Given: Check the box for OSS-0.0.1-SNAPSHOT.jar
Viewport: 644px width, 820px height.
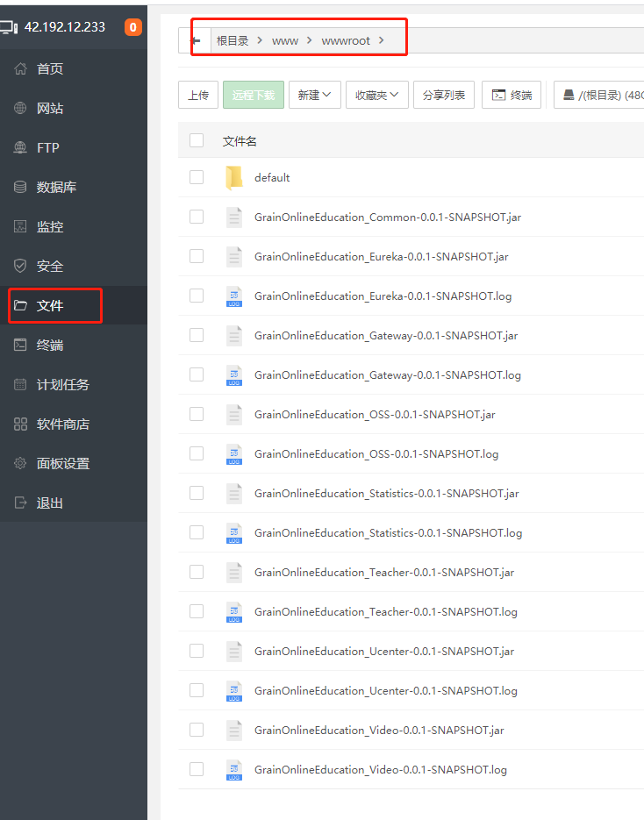Looking at the screenshot, I should pyautogui.click(x=197, y=414).
